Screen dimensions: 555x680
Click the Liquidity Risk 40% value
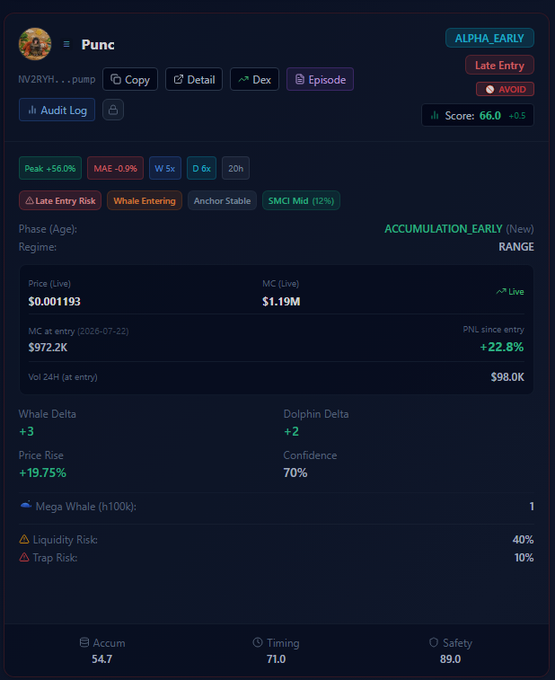tap(523, 539)
